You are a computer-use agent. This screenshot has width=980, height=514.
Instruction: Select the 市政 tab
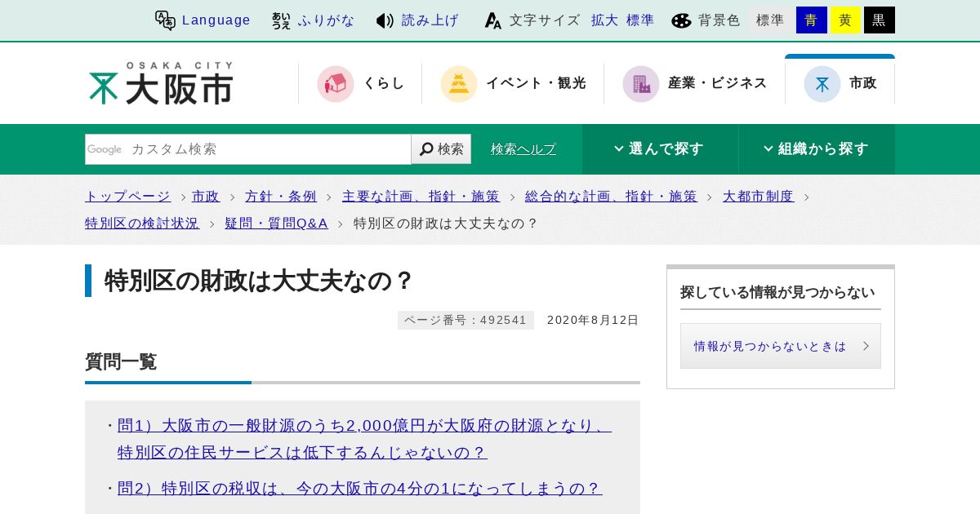(x=840, y=82)
